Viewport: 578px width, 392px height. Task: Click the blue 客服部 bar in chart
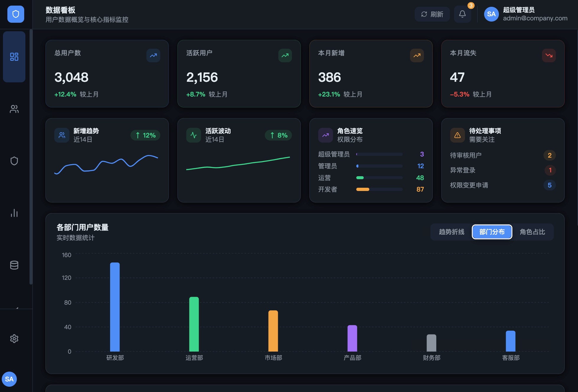[510, 341]
